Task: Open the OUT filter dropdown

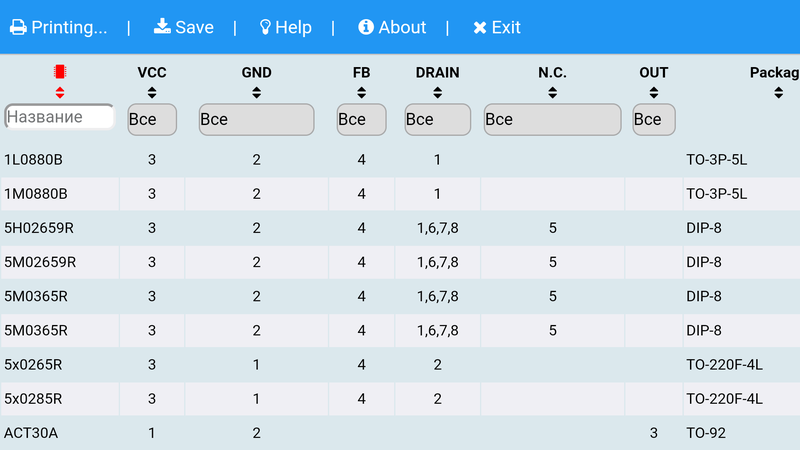Action: (x=654, y=119)
